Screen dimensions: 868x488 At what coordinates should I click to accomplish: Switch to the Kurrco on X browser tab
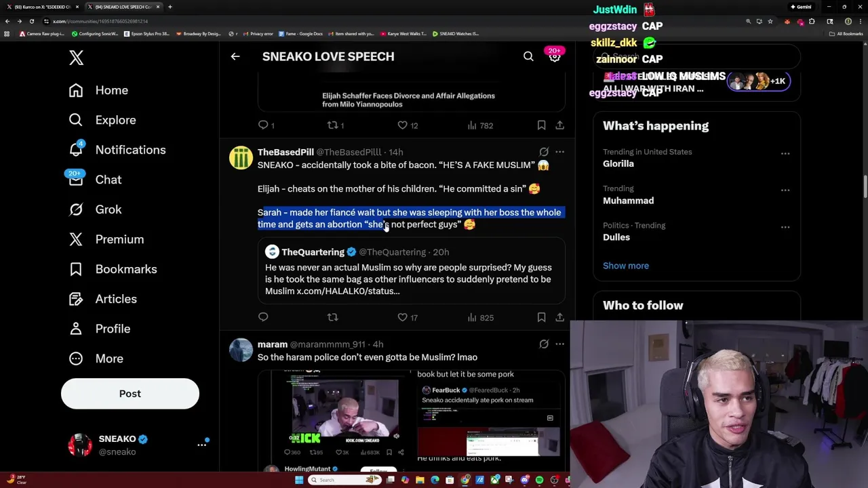[43, 7]
